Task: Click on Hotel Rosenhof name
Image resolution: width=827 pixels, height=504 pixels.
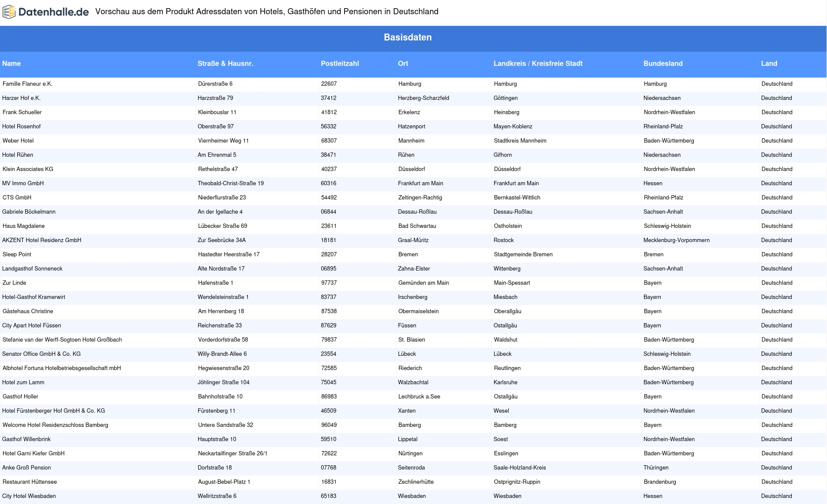Action: (x=21, y=127)
